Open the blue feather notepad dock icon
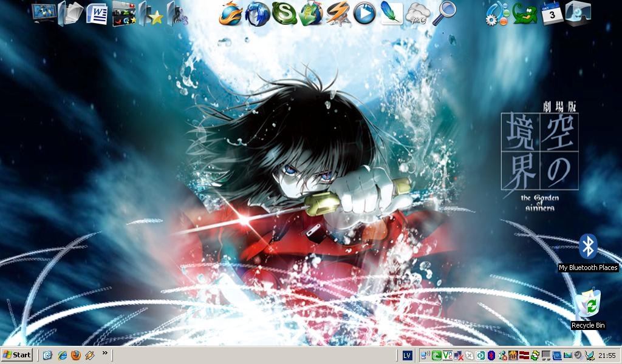This screenshot has width=622, height=364. pyautogui.click(x=391, y=13)
